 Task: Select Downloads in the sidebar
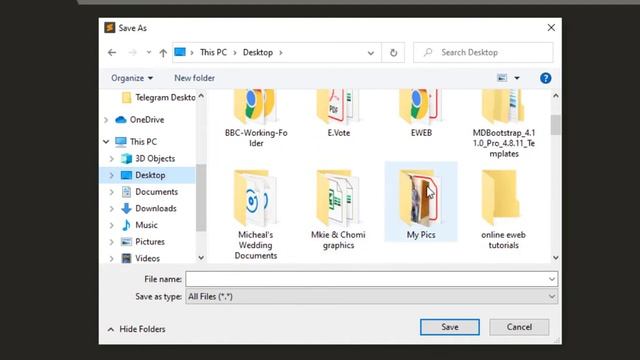[x=149, y=208]
